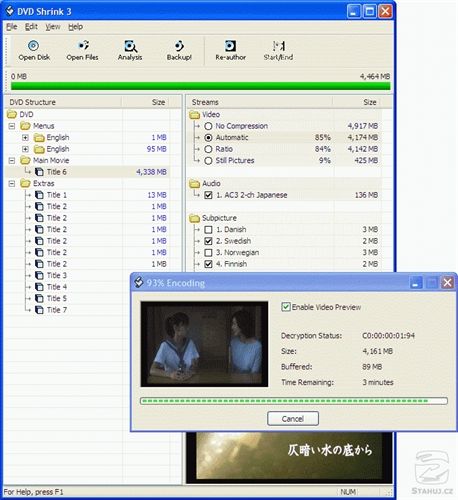Image resolution: width=458 pixels, height=500 pixels.
Task: Check the Danish subpicture box
Action: pyautogui.click(x=208, y=230)
